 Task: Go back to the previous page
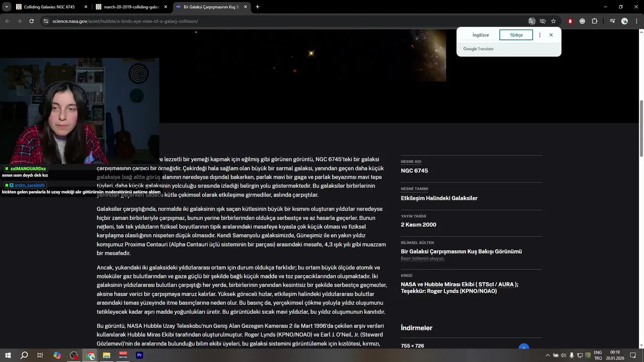tap(7, 21)
